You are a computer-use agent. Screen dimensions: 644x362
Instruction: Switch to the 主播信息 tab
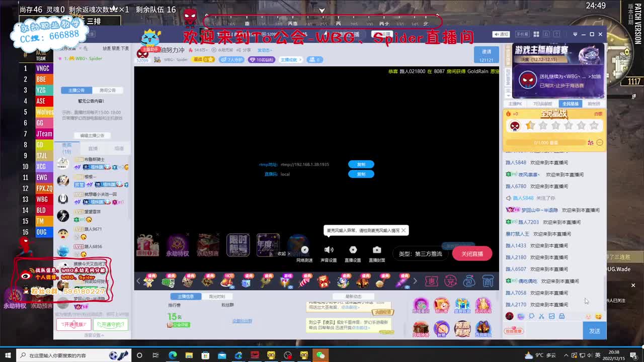[x=186, y=297]
